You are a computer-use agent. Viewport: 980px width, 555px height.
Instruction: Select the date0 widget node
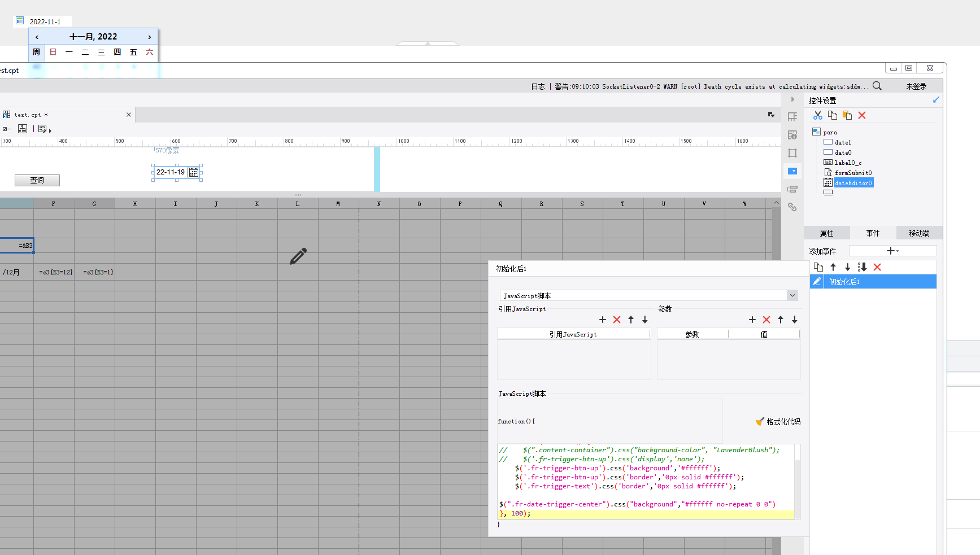tap(843, 152)
